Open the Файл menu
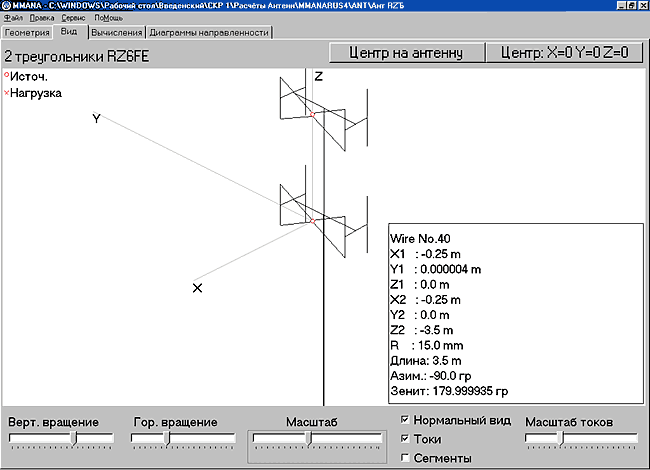Screen dimensions: 650x470 pos(13,18)
